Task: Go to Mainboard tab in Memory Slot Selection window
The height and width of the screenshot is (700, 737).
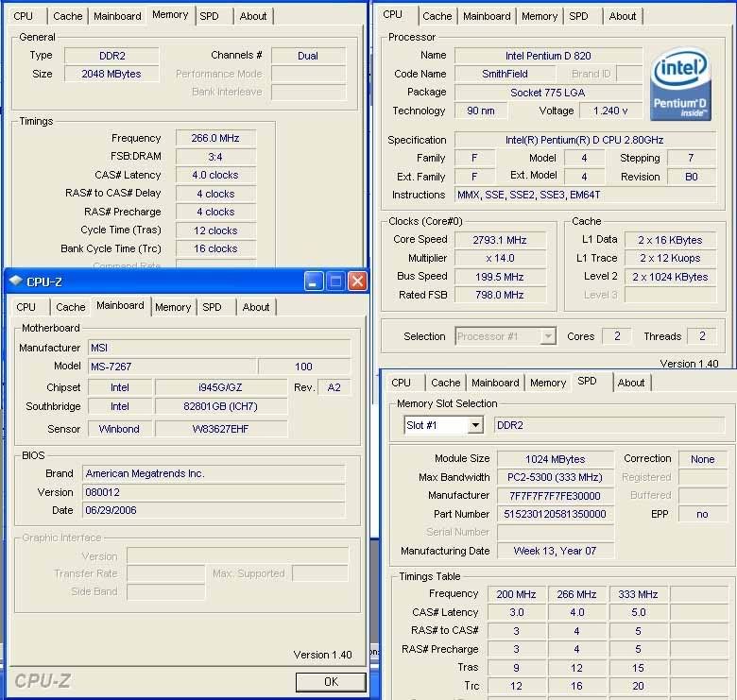Action: click(495, 383)
